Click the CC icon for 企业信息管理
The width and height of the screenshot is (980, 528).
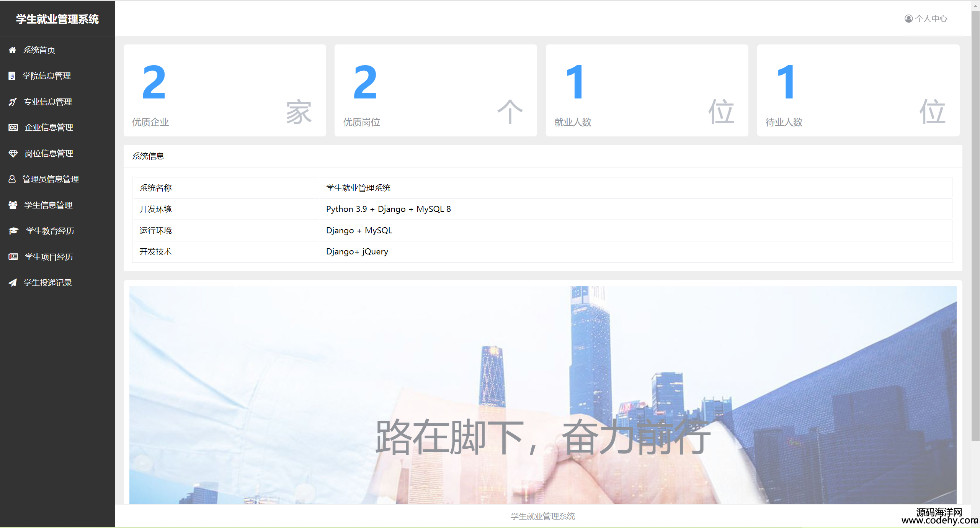click(13, 128)
